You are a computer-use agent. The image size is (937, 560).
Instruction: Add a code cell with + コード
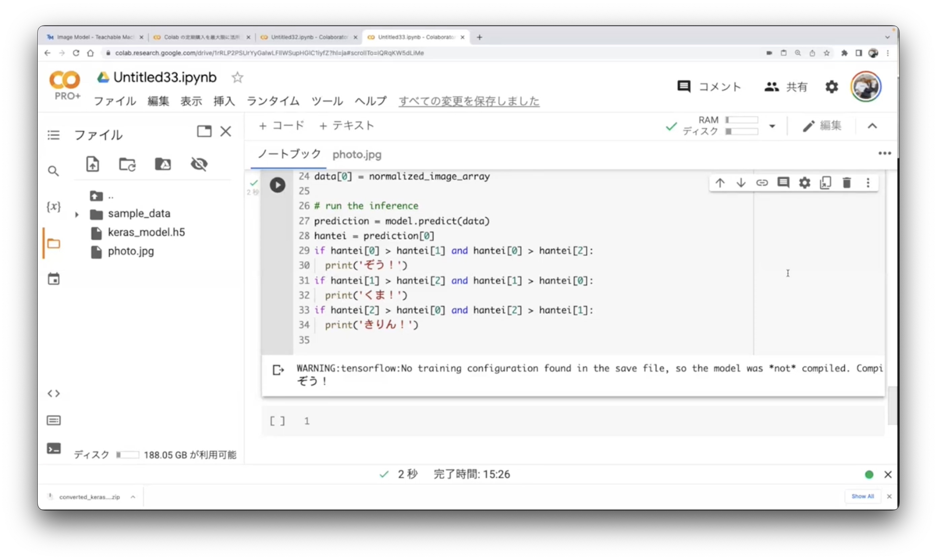point(281,126)
